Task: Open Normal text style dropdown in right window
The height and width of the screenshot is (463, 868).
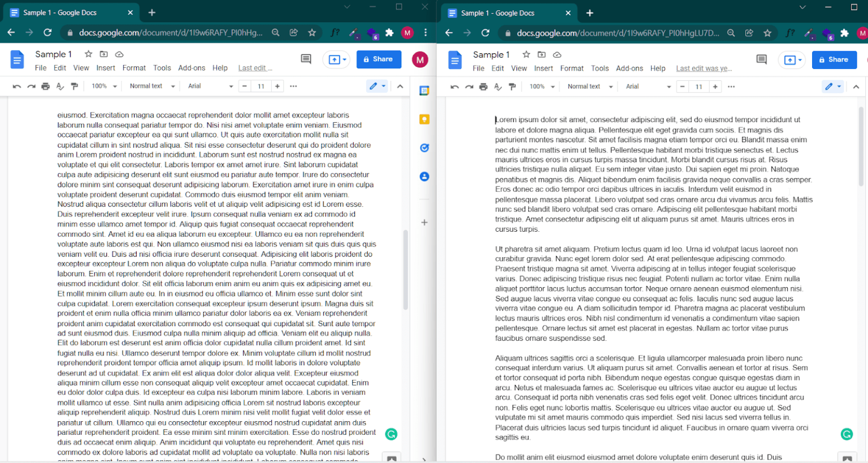Action: pyautogui.click(x=590, y=87)
